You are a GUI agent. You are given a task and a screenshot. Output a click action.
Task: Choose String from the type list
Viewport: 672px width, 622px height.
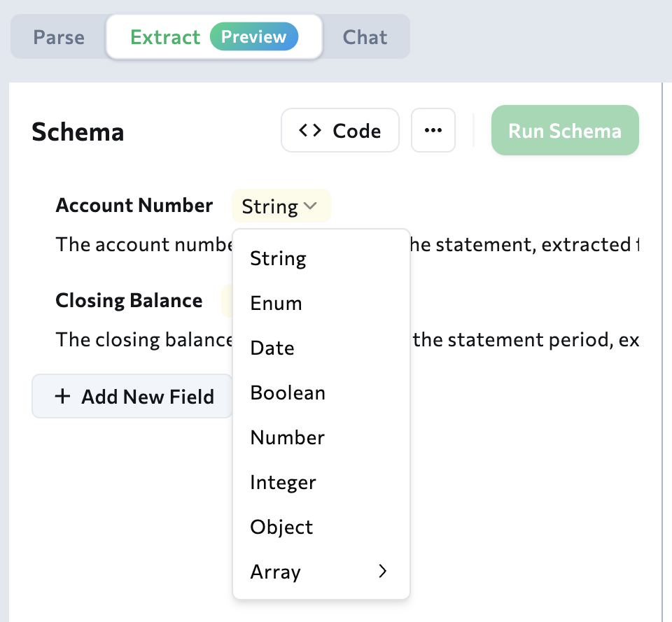point(279,259)
